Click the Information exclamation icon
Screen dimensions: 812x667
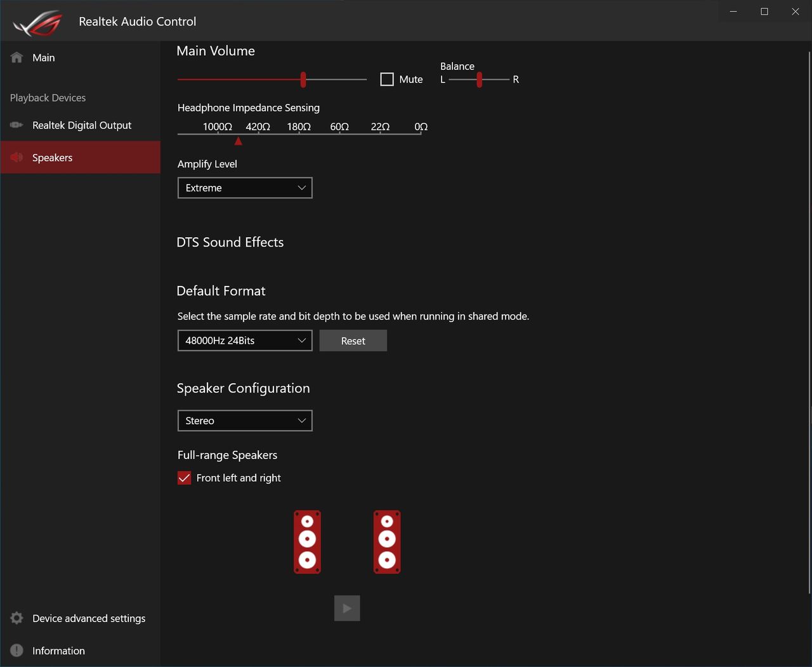[x=17, y=651]
